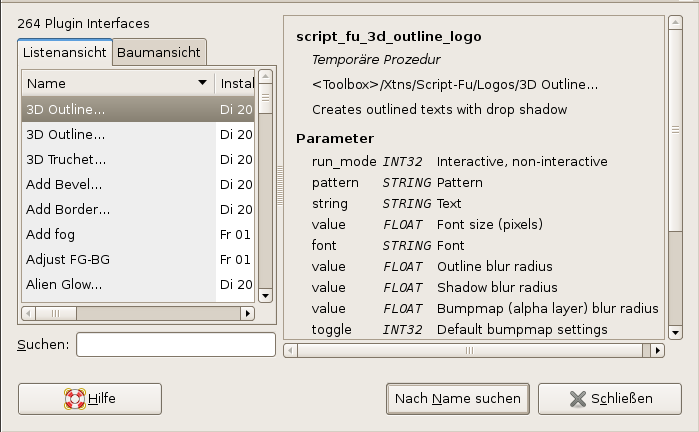Click plugin list scroll right arrow
This screenshot has height=432, width=699.
[247, 313]
